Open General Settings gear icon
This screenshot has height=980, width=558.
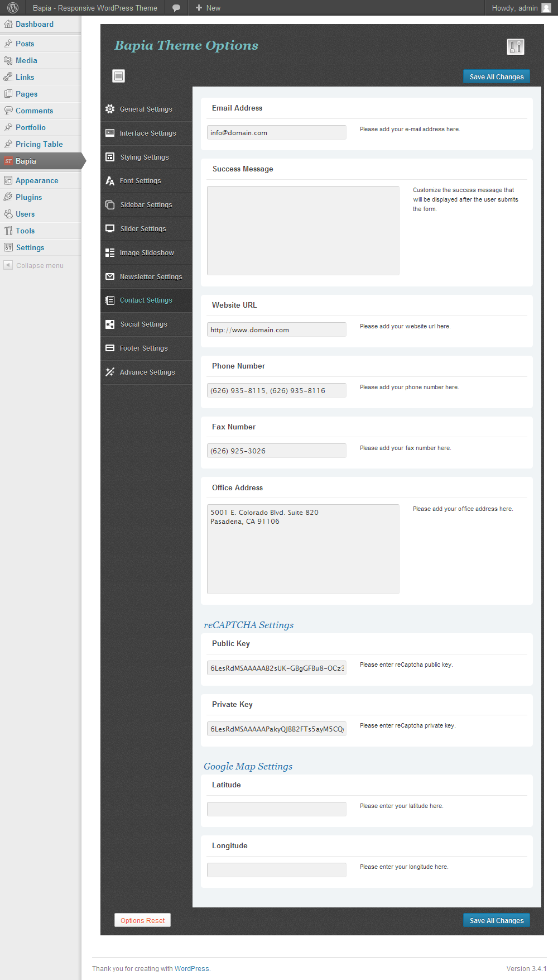click(x=110, y=109)
